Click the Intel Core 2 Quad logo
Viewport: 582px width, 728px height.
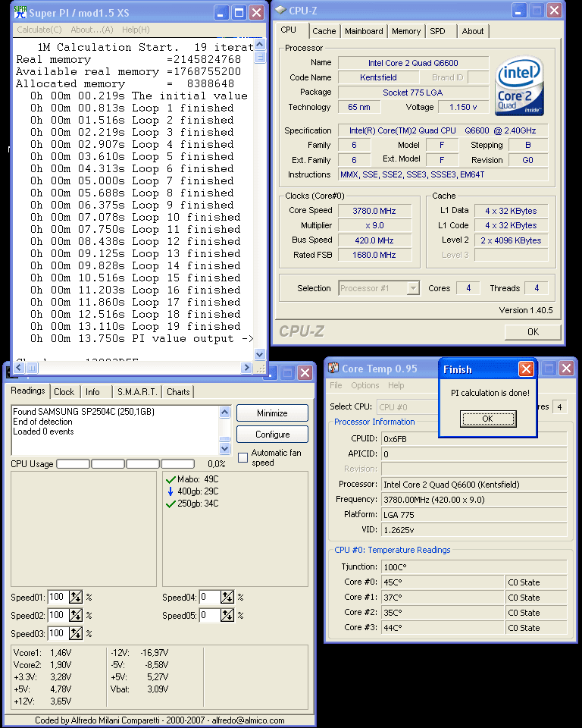[x=519, y=86]
